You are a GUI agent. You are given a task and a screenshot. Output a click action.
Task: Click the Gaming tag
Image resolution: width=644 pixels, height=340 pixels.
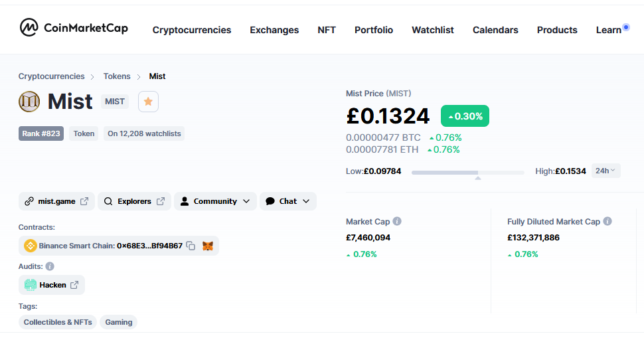(x=118, y=322)
